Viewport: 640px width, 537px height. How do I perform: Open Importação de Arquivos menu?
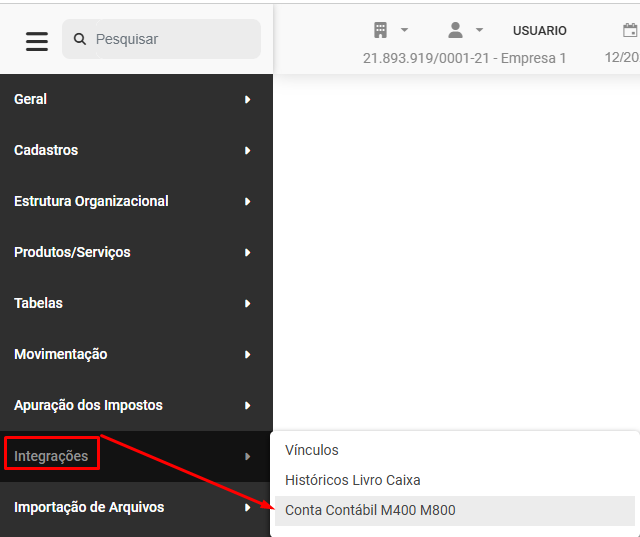tap(89, 507)
